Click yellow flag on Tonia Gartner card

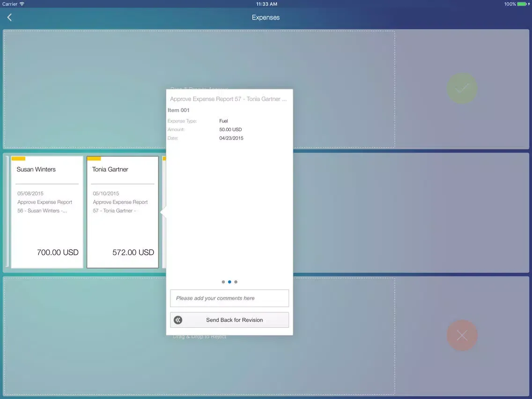94,159
